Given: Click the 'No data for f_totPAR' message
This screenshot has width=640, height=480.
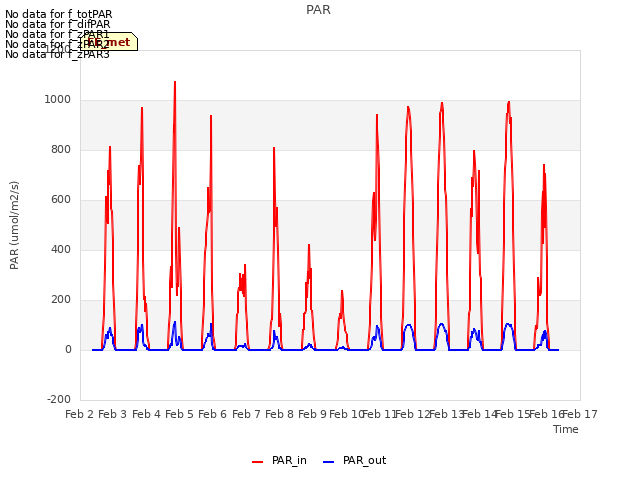Looking at the screenshot, I should (x=59, y=15).
